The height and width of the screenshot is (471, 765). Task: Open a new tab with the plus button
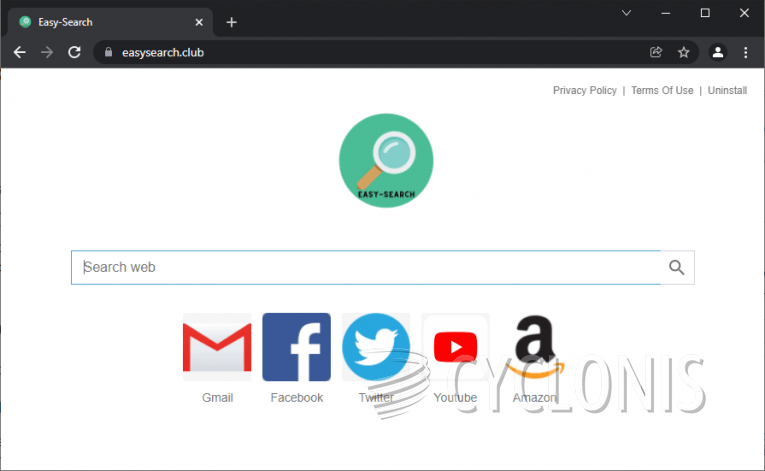click(231, 22)
